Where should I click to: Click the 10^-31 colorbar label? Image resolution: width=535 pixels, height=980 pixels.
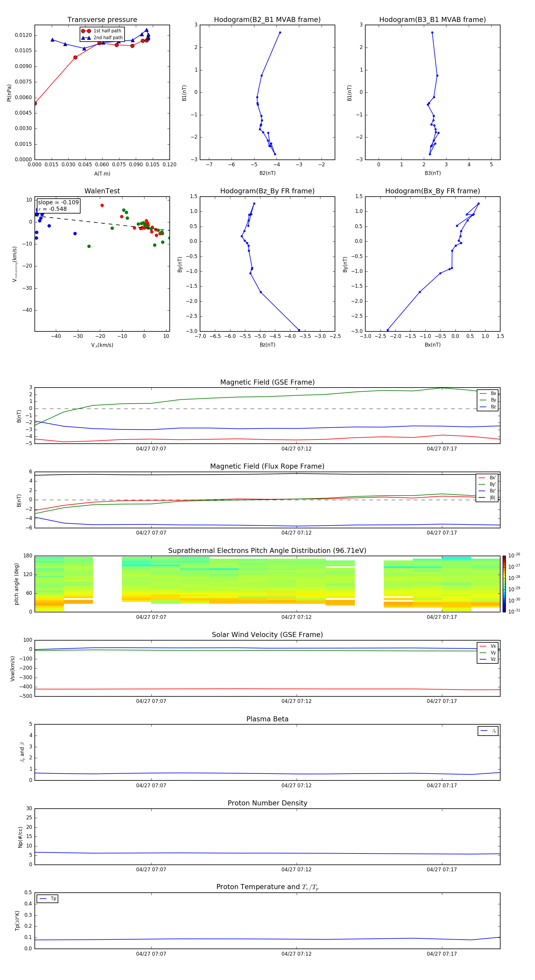point(514,611)
